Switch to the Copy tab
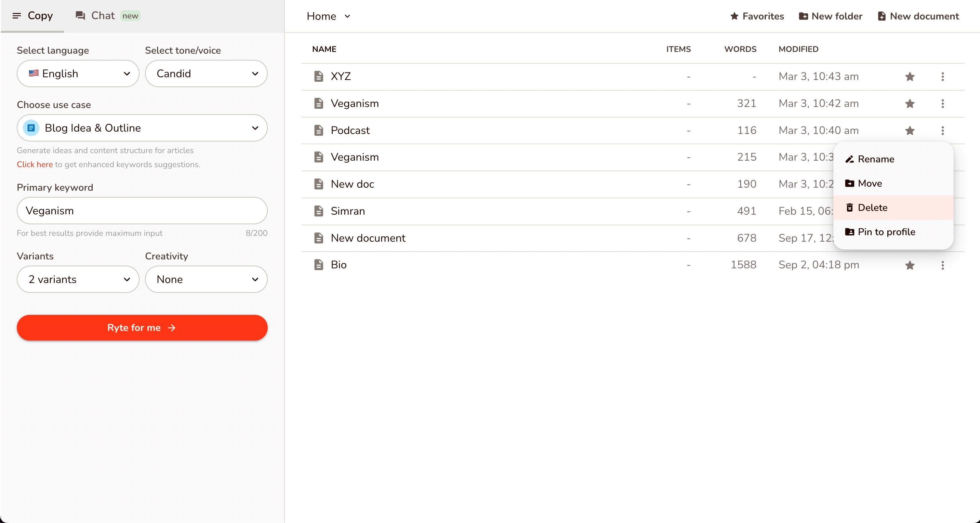The height and width of the screenshot is (523, 980). pos(33,16)
